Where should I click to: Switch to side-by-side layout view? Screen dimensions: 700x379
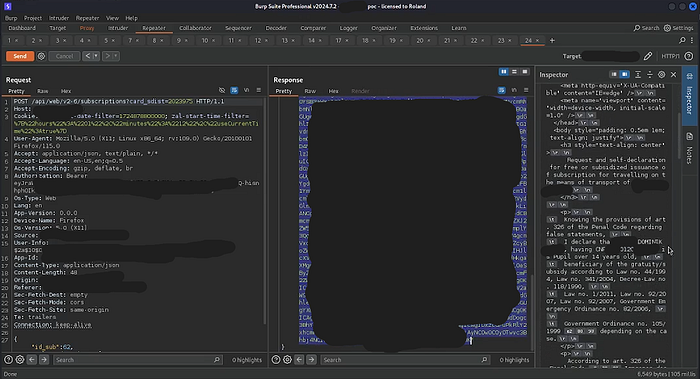[x=504, y=72]
